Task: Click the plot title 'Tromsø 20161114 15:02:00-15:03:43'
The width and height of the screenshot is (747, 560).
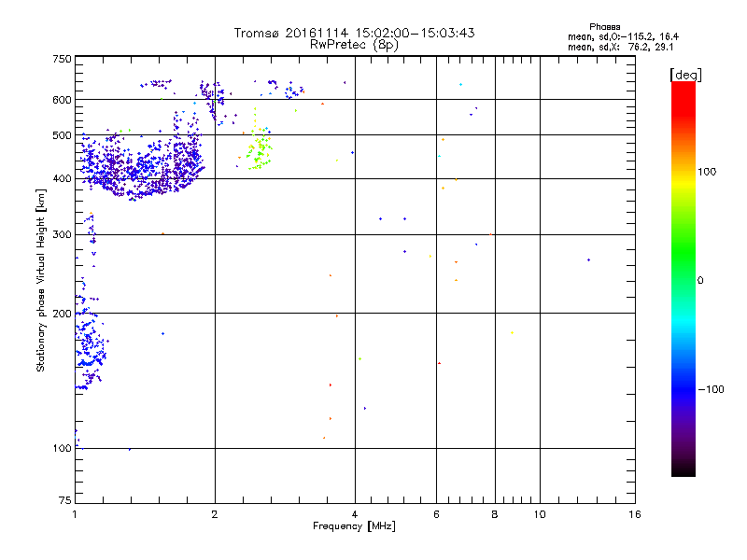Action: pos(354,33)
